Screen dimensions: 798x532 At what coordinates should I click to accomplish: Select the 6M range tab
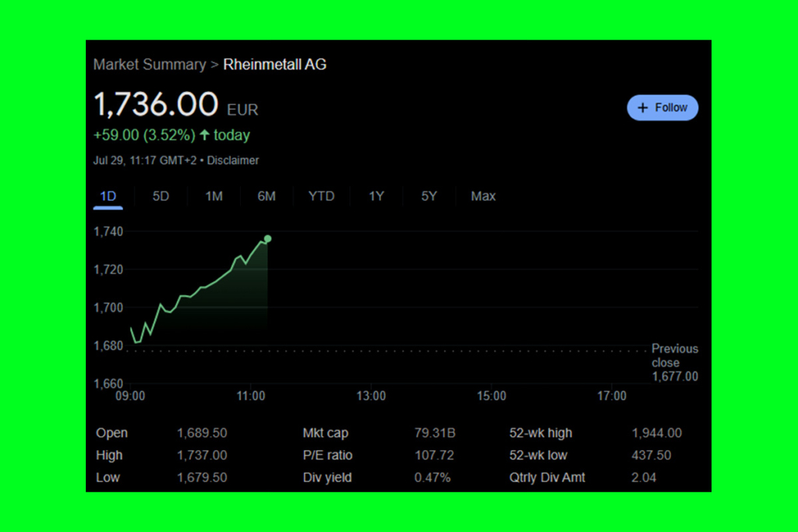click(267, 196)
